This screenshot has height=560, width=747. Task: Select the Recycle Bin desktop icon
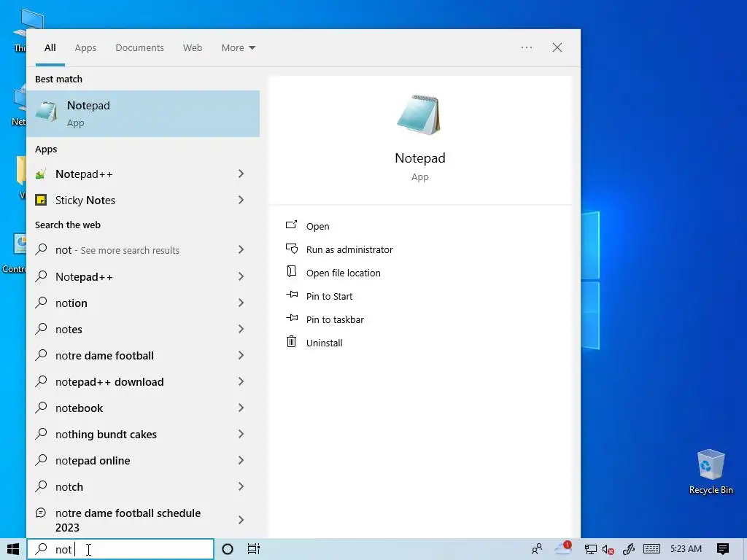coord(711,472)
